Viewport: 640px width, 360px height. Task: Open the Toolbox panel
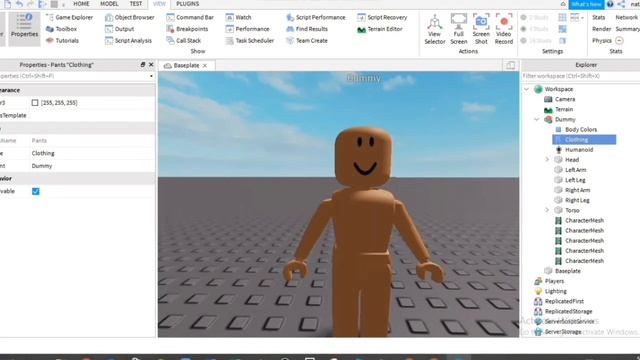point(61,29)
